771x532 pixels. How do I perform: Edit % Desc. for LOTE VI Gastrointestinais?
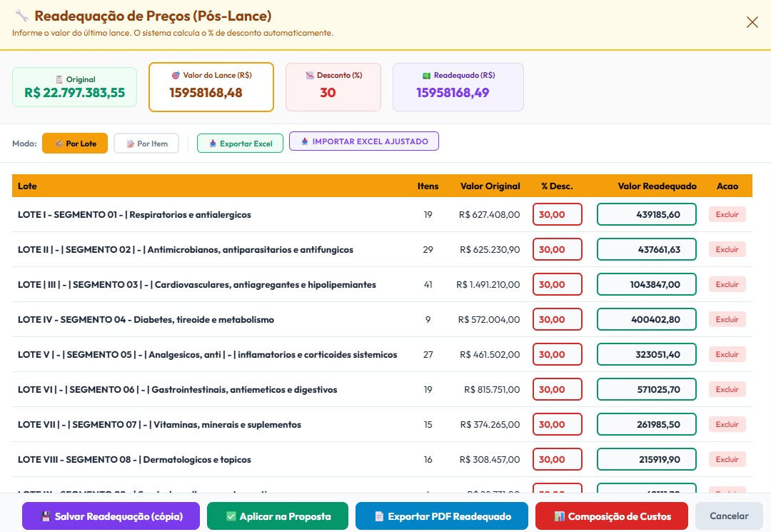coord(557,389)
